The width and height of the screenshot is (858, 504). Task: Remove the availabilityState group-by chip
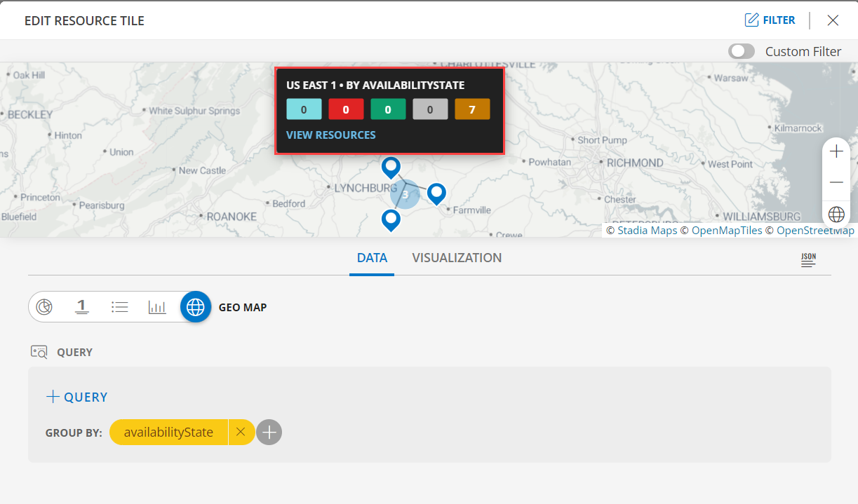[241, 432]
